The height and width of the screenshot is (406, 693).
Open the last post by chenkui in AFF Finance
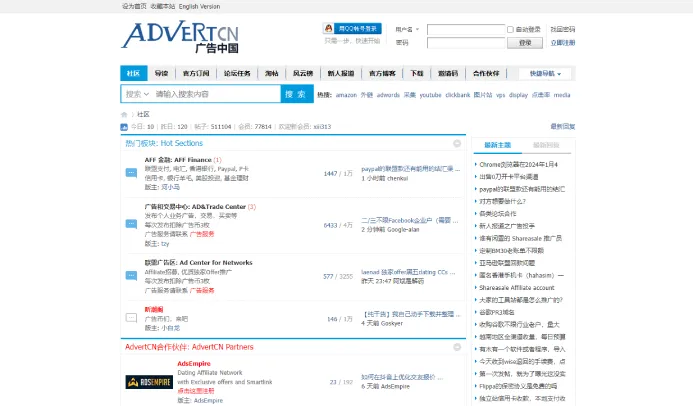point(411,169)
